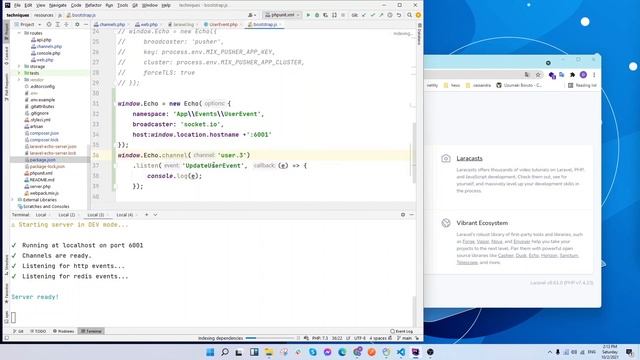Collapse the routes folder
The image size is (640, 360).
(x=19, y=33)
